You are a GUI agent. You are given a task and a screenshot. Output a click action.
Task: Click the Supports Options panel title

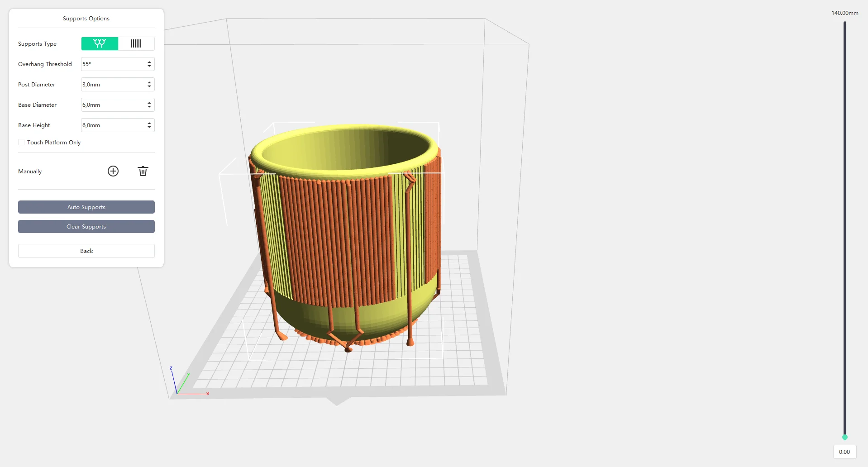pyautogui.click(x=86, y=19)
